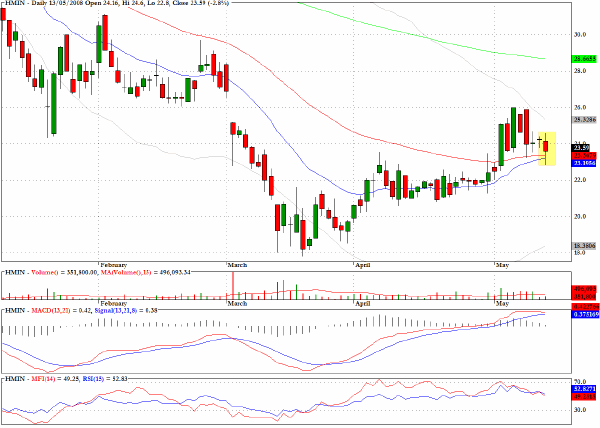Click April label on price chart axis
The image size is (600, 428).
pyautogui.click(x=362, y=265)
